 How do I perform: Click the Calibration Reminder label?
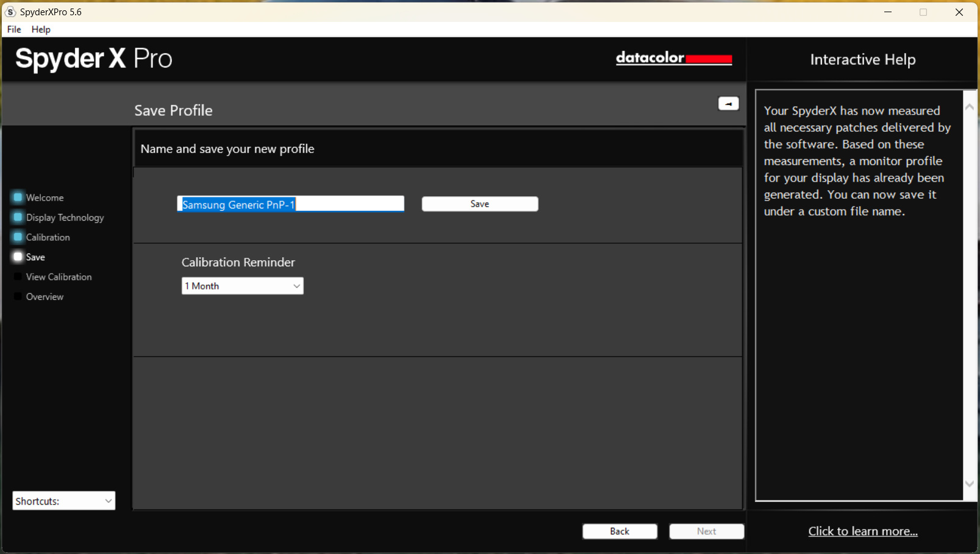tap(238, 263)
